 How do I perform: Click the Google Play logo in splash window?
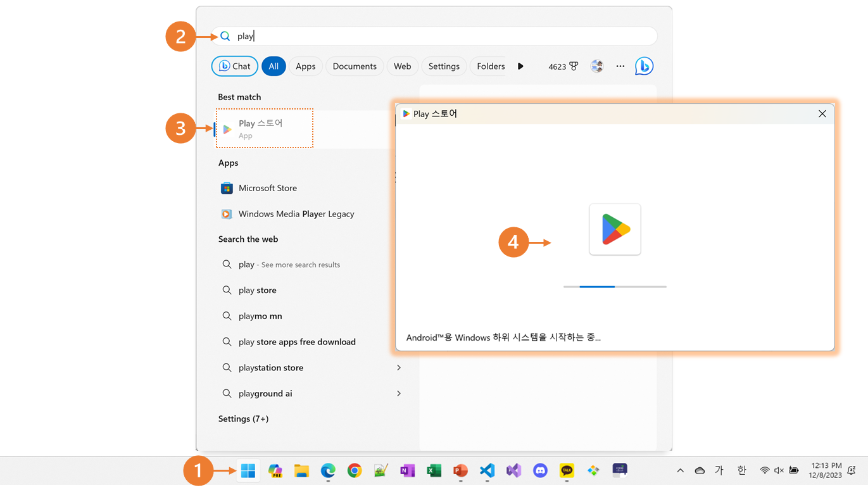615,229
